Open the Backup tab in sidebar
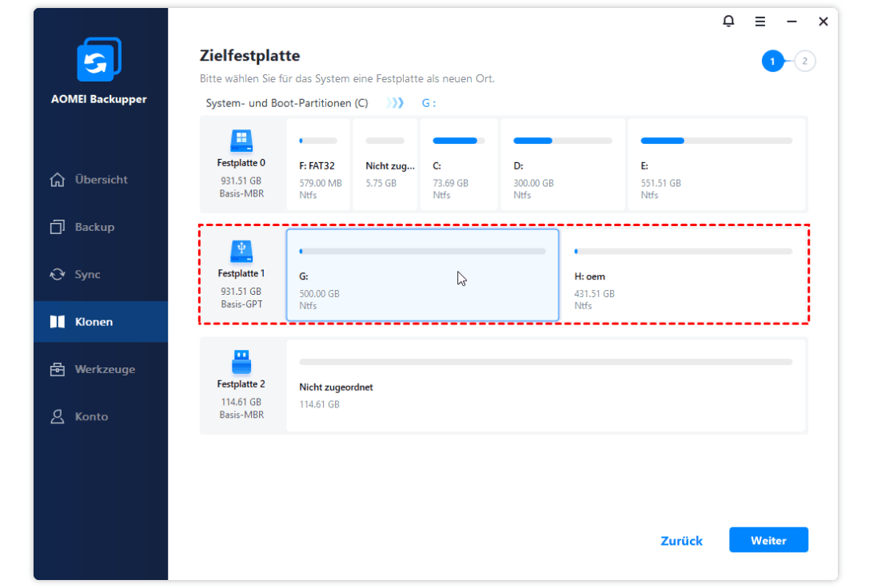Image resolution: width=873 pixels, height=588 pixels. (94, 227)
